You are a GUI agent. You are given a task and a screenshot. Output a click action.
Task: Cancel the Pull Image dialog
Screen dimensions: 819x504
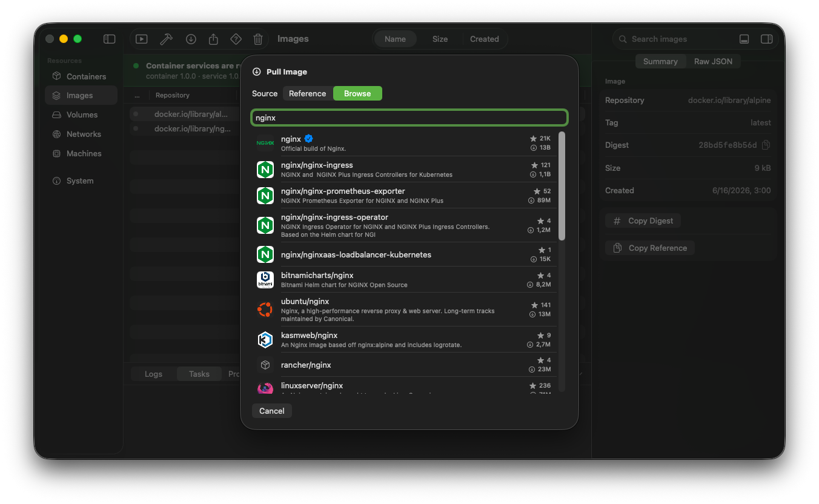click(x=271, y=411)
